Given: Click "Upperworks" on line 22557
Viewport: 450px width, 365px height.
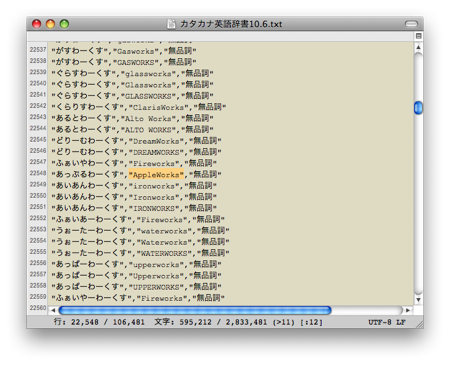Looking at the screenshot, I should 156,276.
